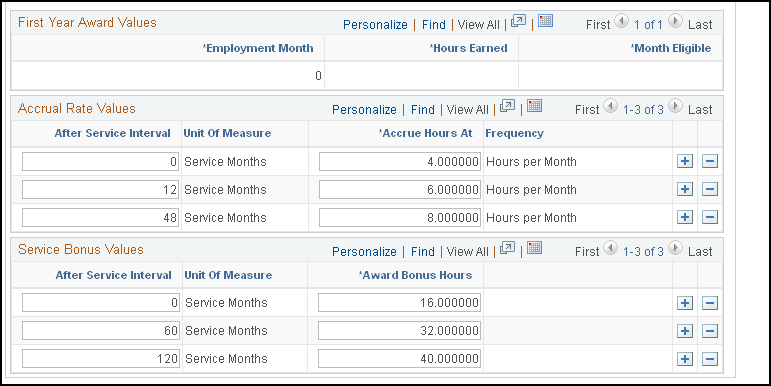Edit the 48 After Service Interval field
Screen dimensions: 771x386
(x=100, y=218)
